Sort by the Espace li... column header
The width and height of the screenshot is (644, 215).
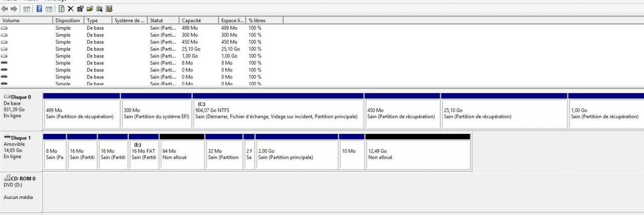232,21
